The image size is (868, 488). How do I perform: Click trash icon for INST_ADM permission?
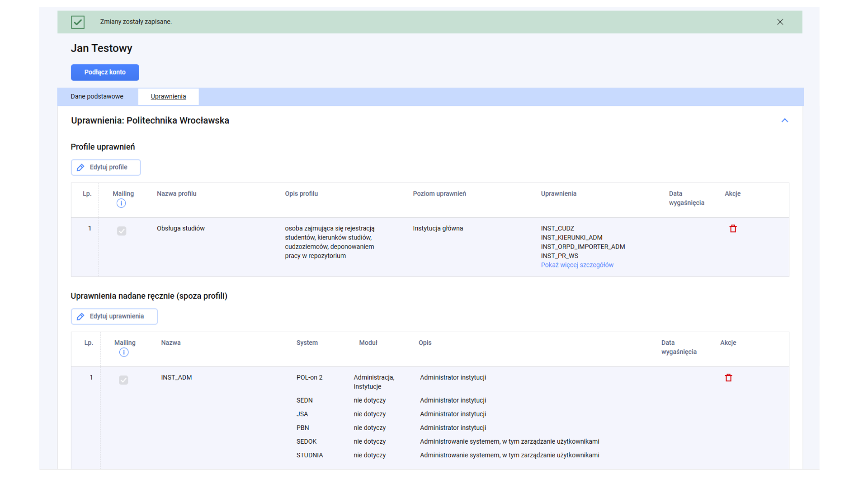pos(728,378)
